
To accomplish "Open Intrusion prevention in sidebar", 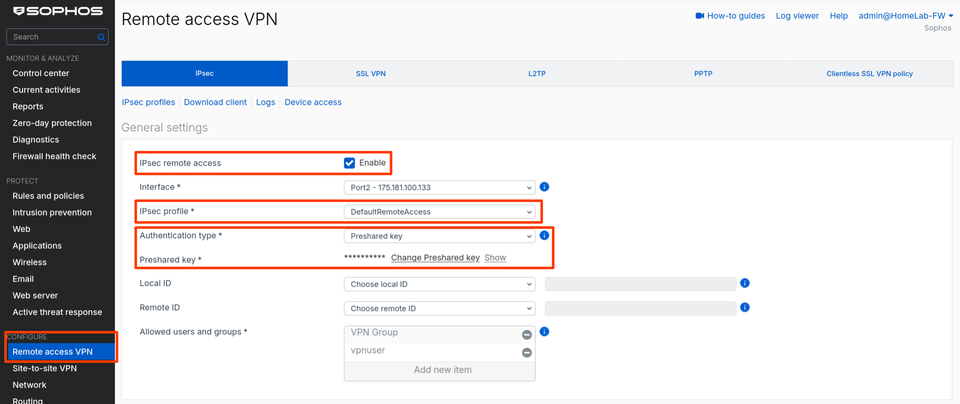I will (x=52, y=212).
